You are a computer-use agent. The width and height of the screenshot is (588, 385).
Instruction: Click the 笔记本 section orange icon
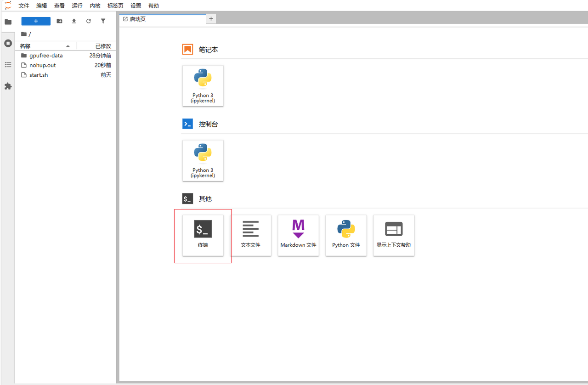coord(187,50)
